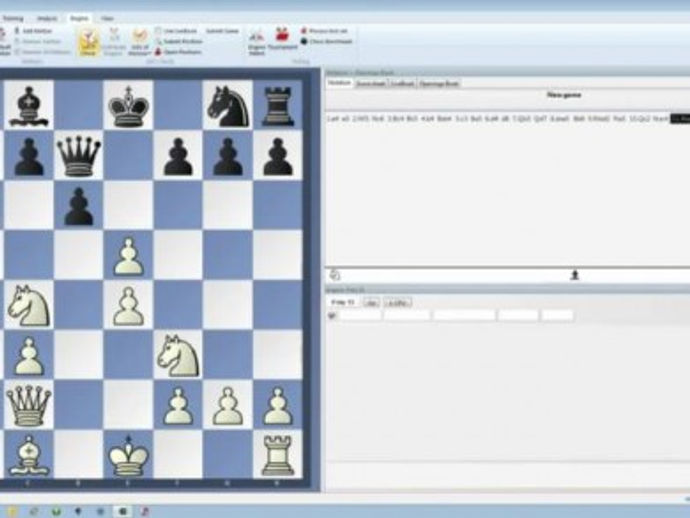
Task: Select the Notation pane tab
Action: 339,83
